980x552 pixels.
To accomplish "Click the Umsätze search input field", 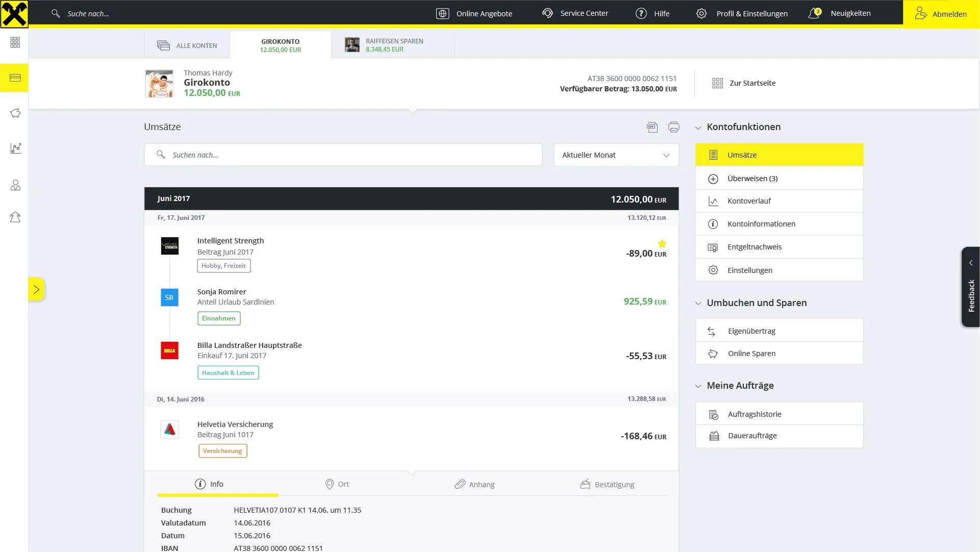I will 343,155.
